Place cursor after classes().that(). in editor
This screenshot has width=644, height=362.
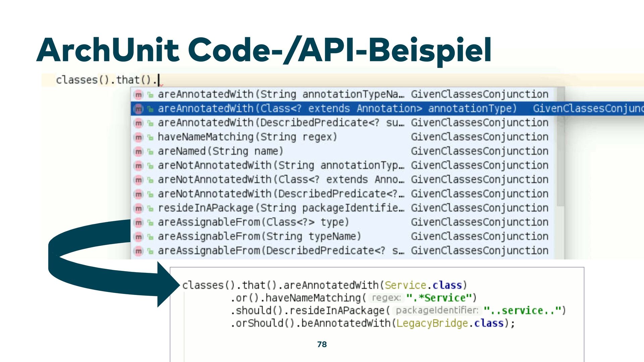coord(159,80)
